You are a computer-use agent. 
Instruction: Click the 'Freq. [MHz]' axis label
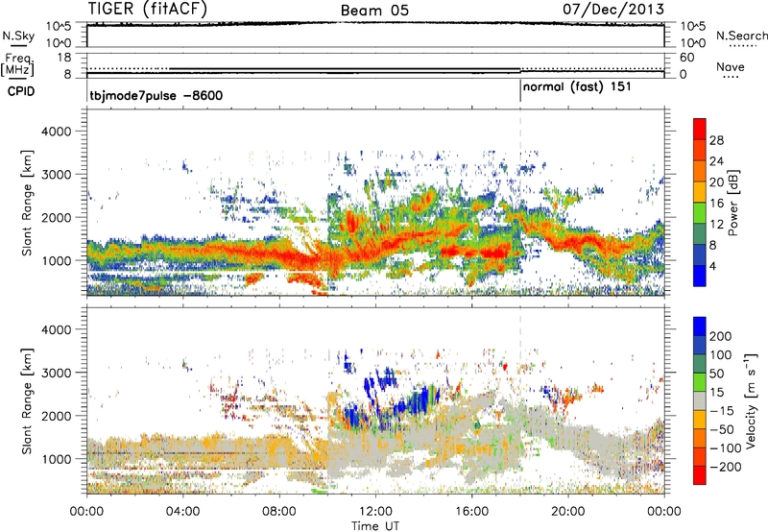[17, 65]
